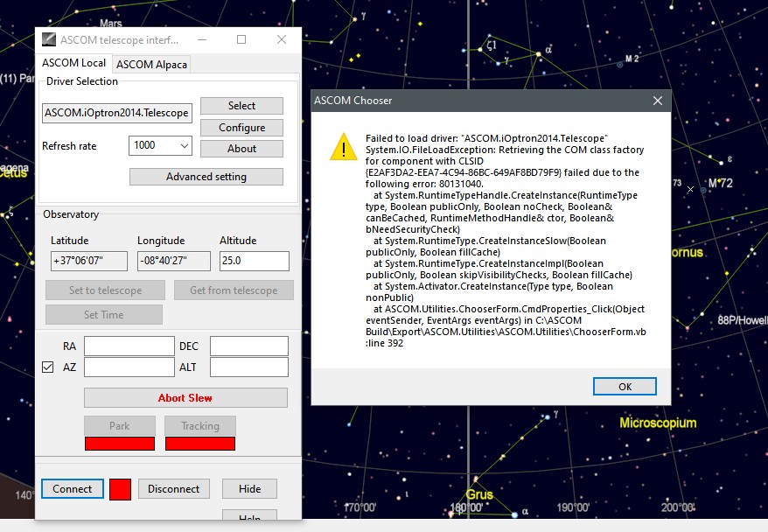Viewport: 768px width, 532px height.
Task: Click the Park button
Action: (120, 426)
